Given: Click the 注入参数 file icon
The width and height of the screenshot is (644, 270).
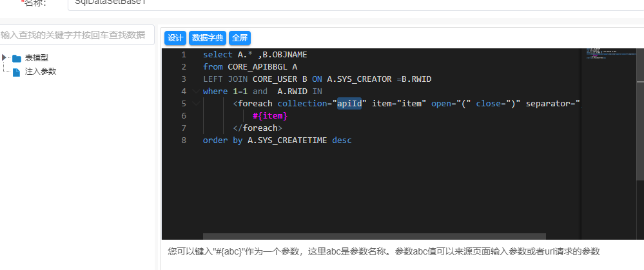Looking at the screenshot, I should tap(17, 72).
